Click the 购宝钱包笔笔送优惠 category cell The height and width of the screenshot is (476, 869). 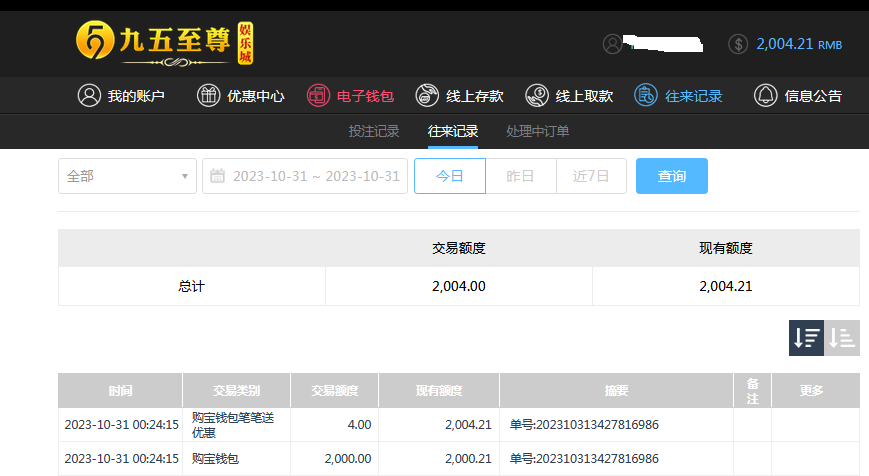[237, 425]
